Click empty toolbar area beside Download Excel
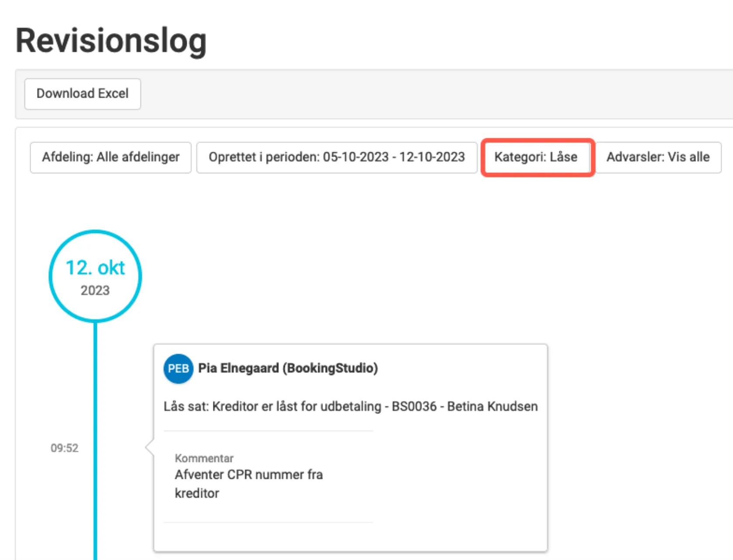Image resolution: width=733 pixels, height=560 pixels. pyautogui.click(x=393, y=94)
